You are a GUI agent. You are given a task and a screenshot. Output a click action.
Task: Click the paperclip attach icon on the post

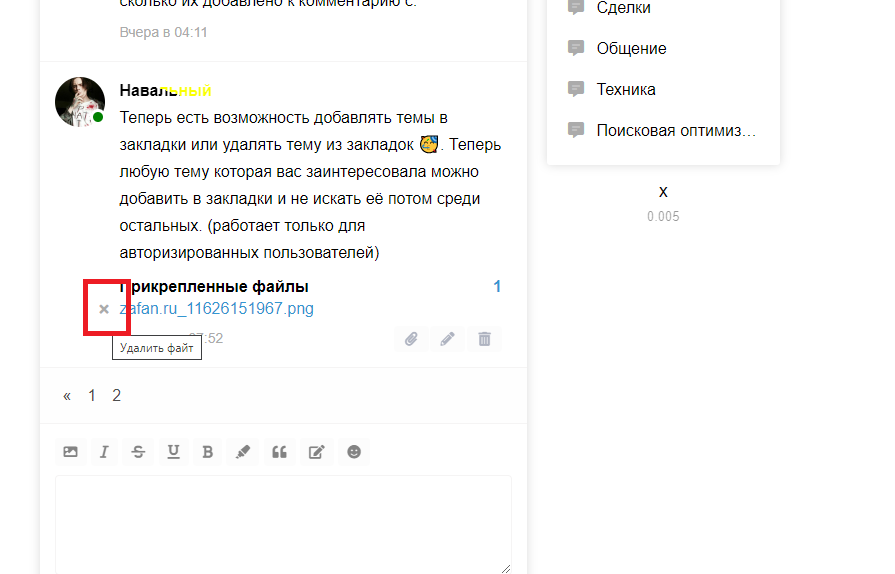411,339
